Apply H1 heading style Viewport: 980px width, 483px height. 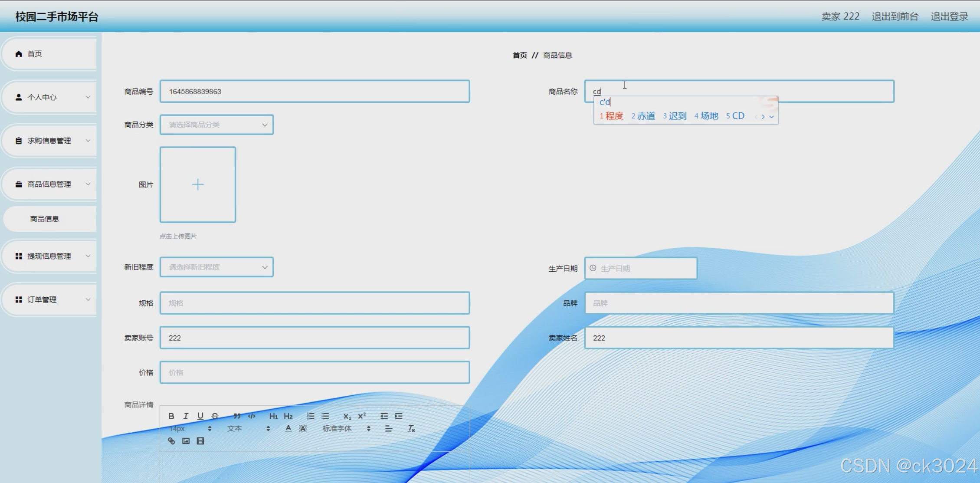(x=273, y=416)
